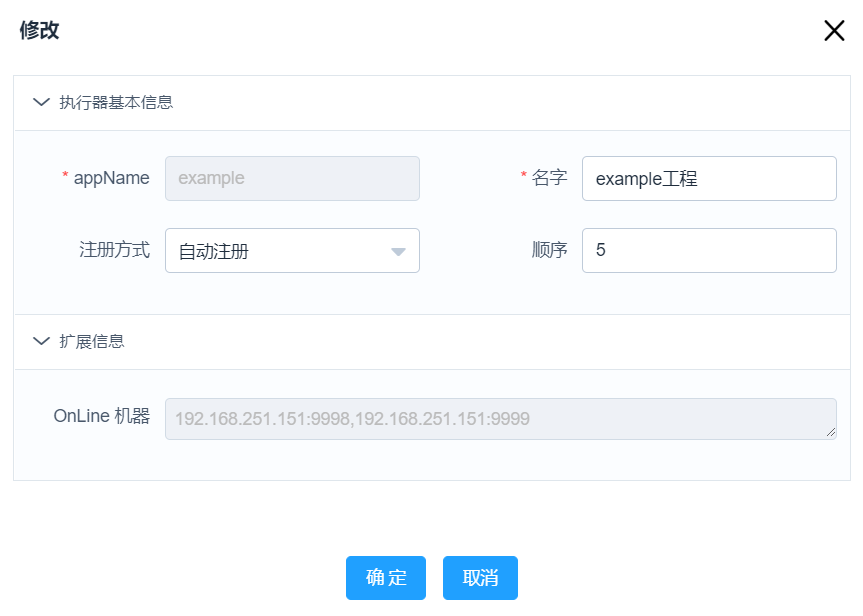Click the 扩展信息 header text
Screen dimensions: 863x616
(93, 341)
